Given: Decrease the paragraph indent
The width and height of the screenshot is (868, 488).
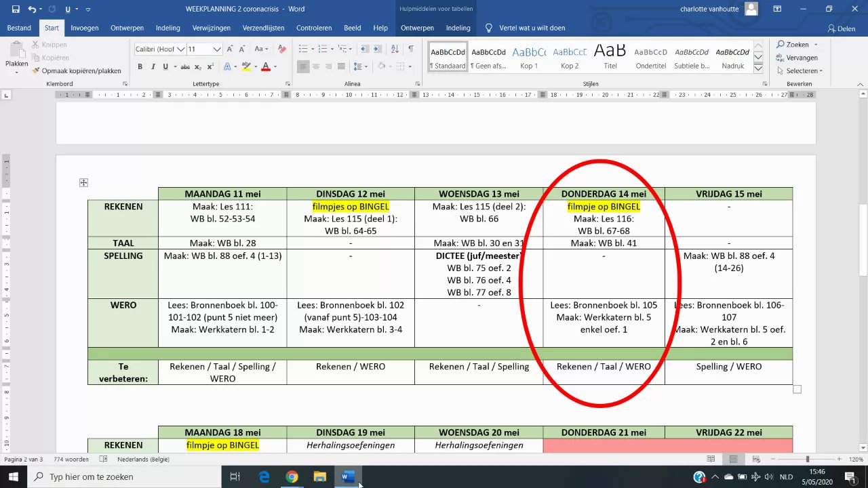Looking at the screenshot, I should [366, 49].
